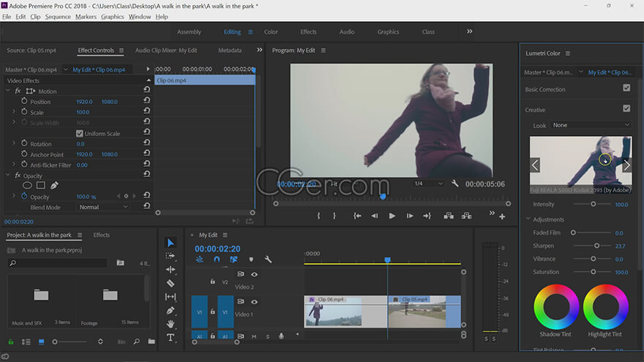Reset the Position parameter
Viewport: 644px width, 362px height.
146,100
